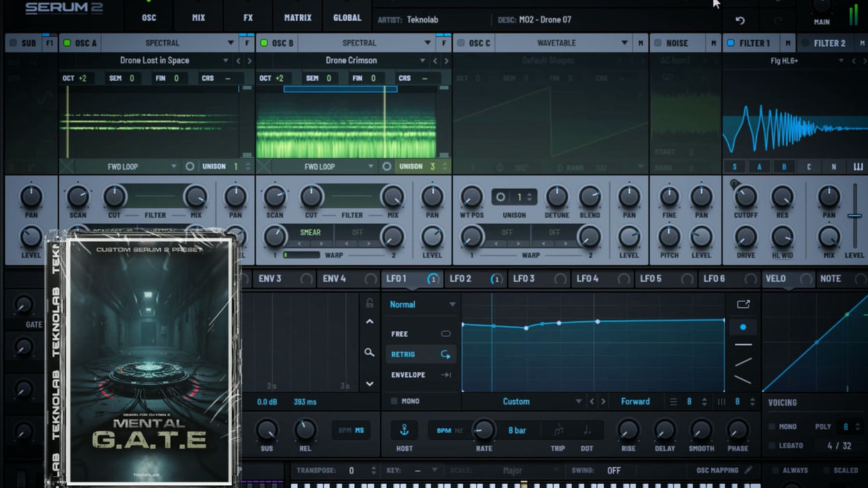Open the MATRIX tab
Viewport: 868px width, 488px height.
(x=298, y=17)
